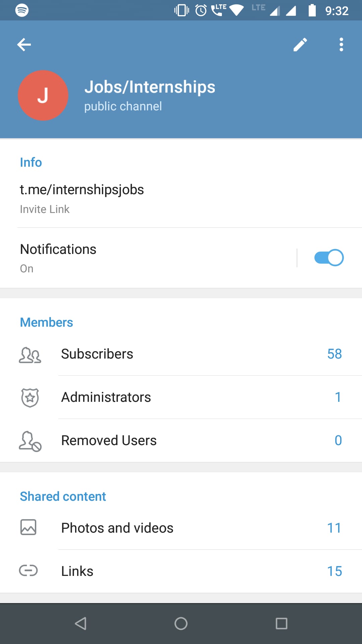Open the edit pencil icon
This screenshot has width=362, height=644.
300,44
